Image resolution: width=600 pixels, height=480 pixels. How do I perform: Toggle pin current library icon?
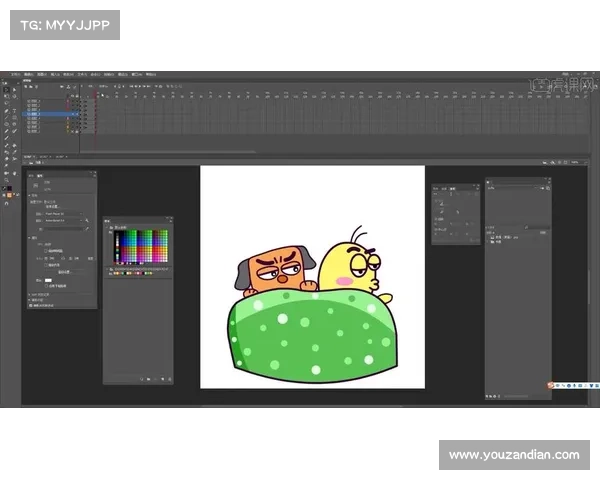(x=542, y=188)
